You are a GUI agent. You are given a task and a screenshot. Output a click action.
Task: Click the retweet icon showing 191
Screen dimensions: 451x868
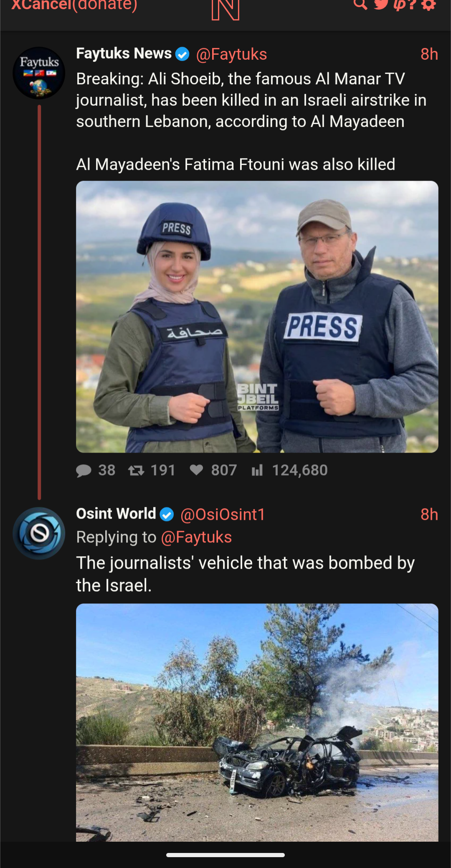tap(136, 471)
